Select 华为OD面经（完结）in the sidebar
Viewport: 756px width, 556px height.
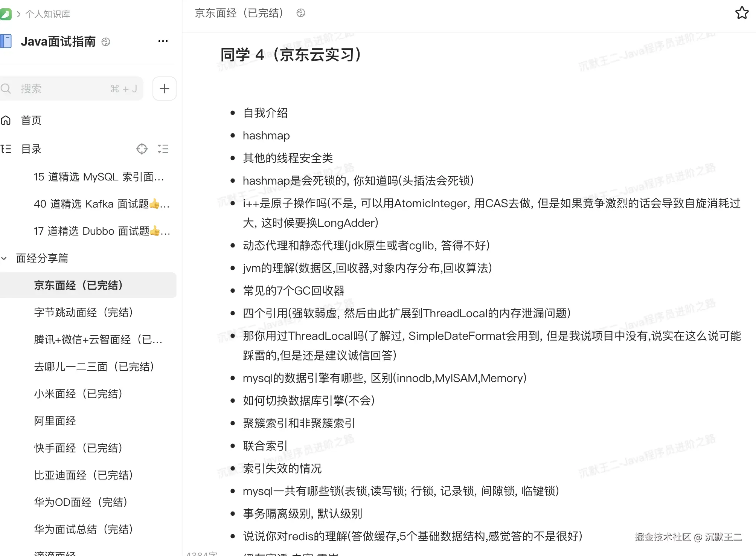pos(81,502)
